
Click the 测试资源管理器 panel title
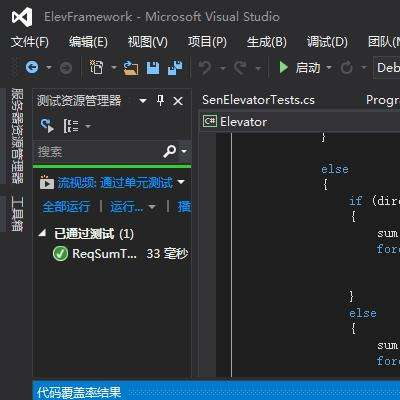79,100
